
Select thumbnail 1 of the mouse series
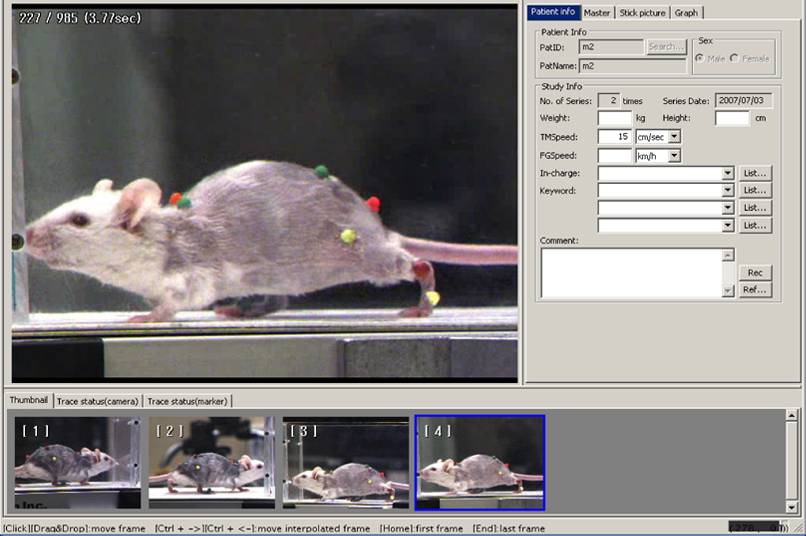click(78, 463)
